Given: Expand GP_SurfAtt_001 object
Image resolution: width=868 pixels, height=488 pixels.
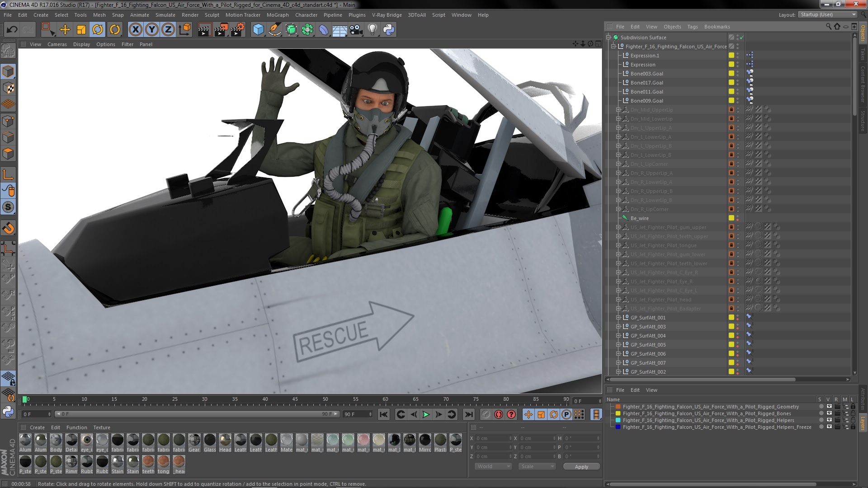Looking at the screenshot, I should 618,318.
